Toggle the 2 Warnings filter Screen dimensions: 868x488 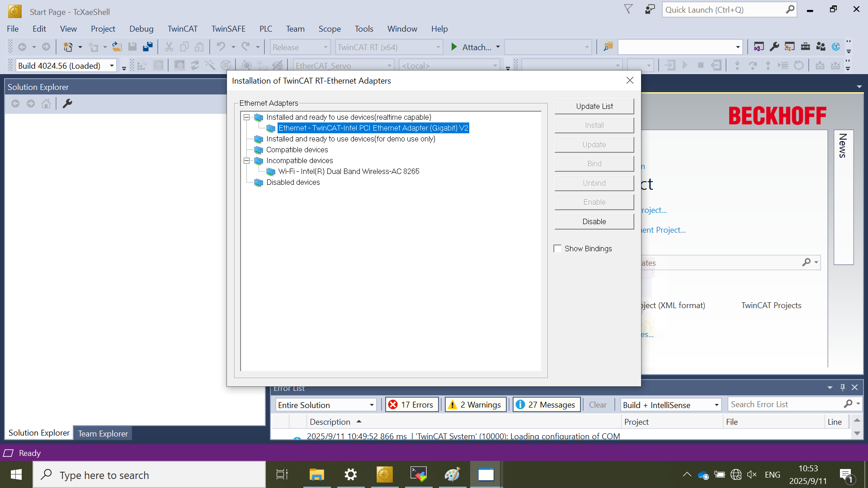point(475,405)
